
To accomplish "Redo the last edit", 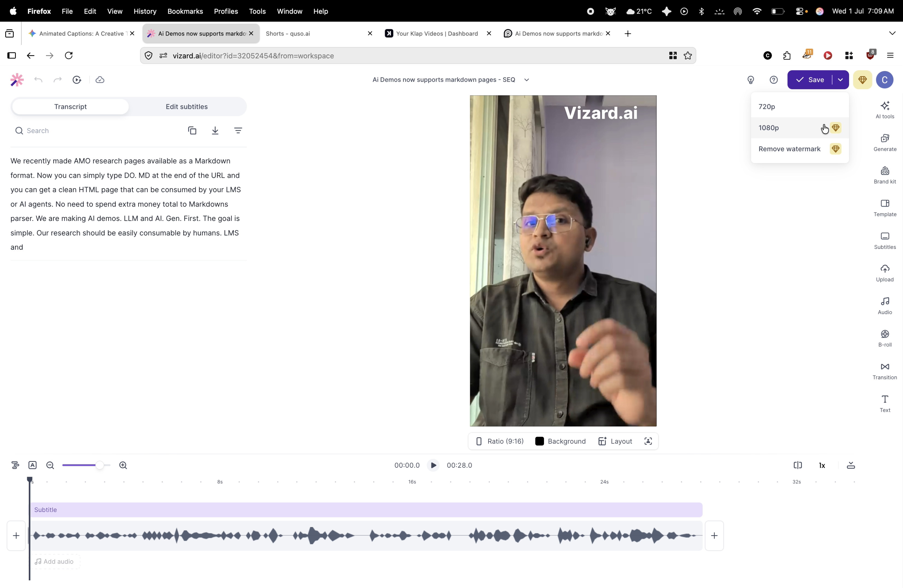I will point(58,80).
